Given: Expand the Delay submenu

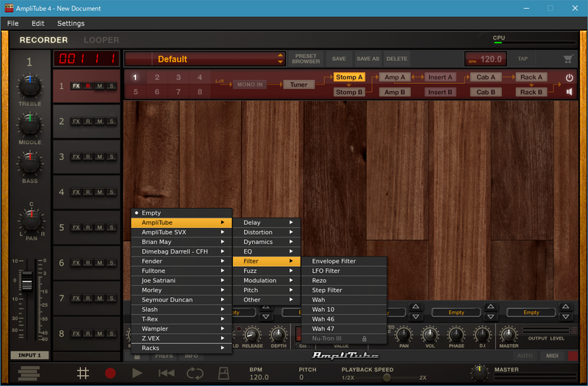Looking at the screenshot, I should pyautogui.click(x=266, y=223).
